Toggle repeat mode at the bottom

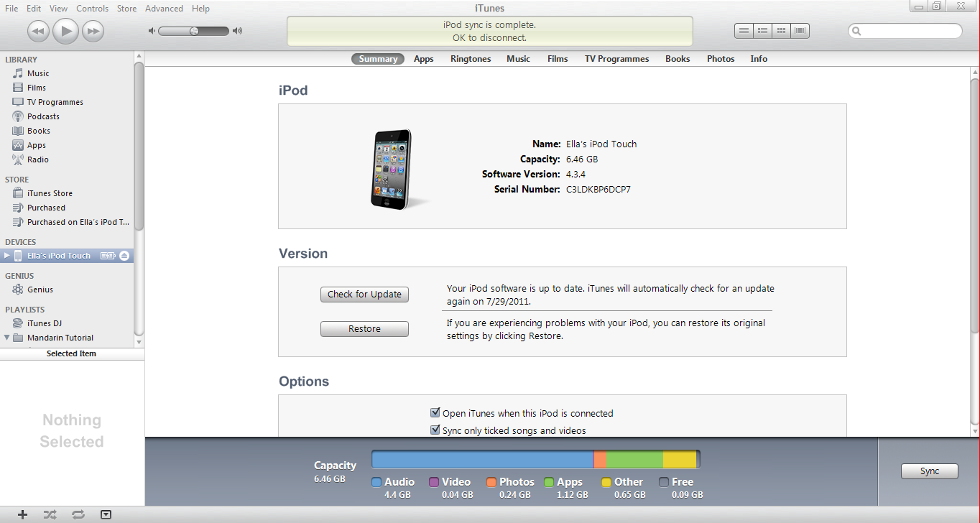coord(78,514)
